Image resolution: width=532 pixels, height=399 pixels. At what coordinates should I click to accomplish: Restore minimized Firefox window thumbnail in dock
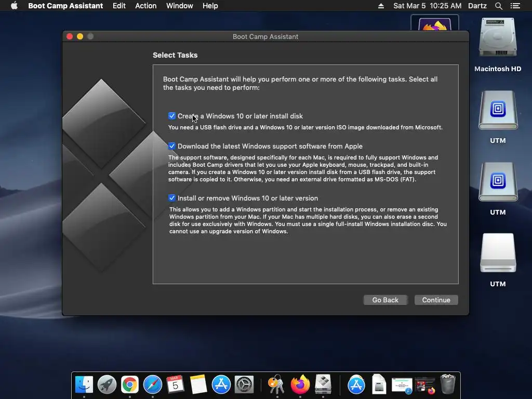[x=425, y=386]
